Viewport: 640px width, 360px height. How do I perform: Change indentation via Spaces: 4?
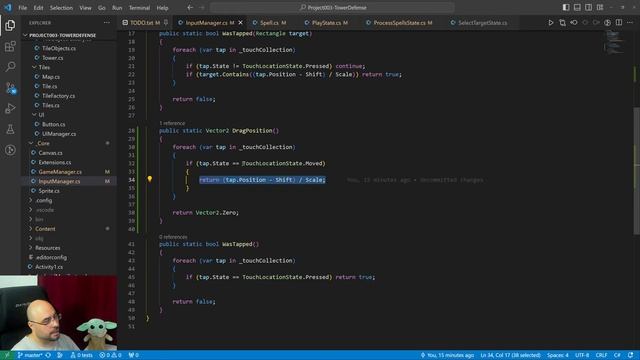(558, 355)
